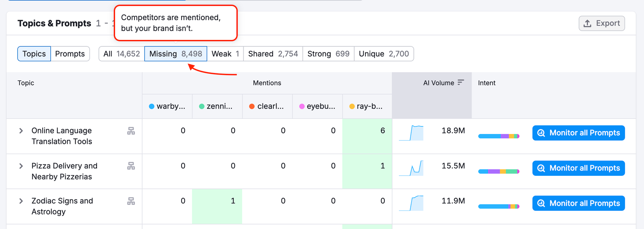Click topic hierarchy icon for Pizza Delivery row
Viewport: 644px width, 229px height.
131,166
